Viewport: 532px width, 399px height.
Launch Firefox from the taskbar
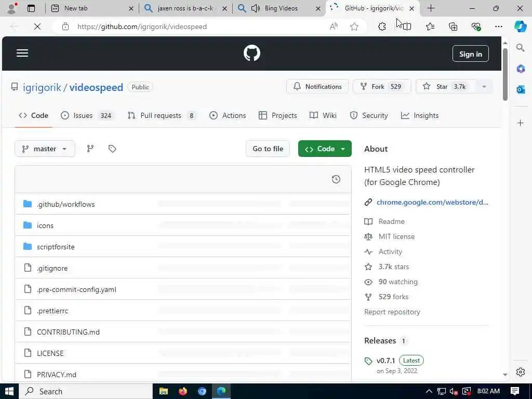click(182, 392)
